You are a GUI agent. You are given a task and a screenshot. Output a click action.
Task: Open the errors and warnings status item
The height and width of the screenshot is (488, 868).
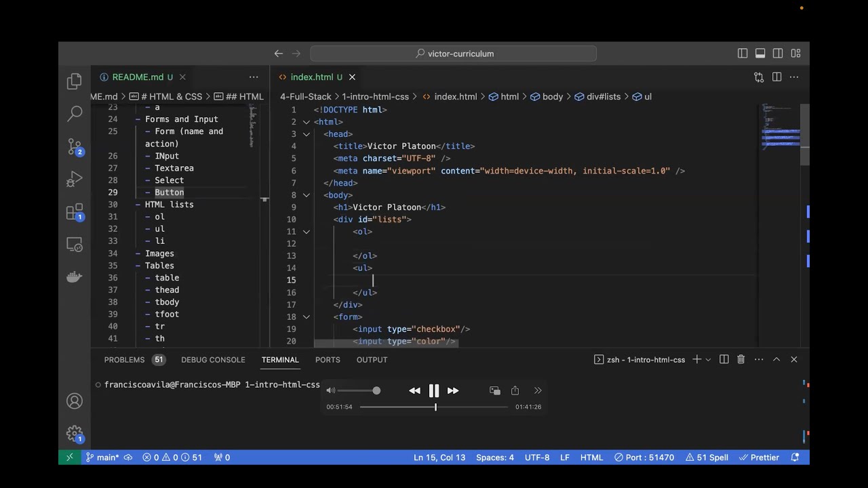(x=172, y=457)
